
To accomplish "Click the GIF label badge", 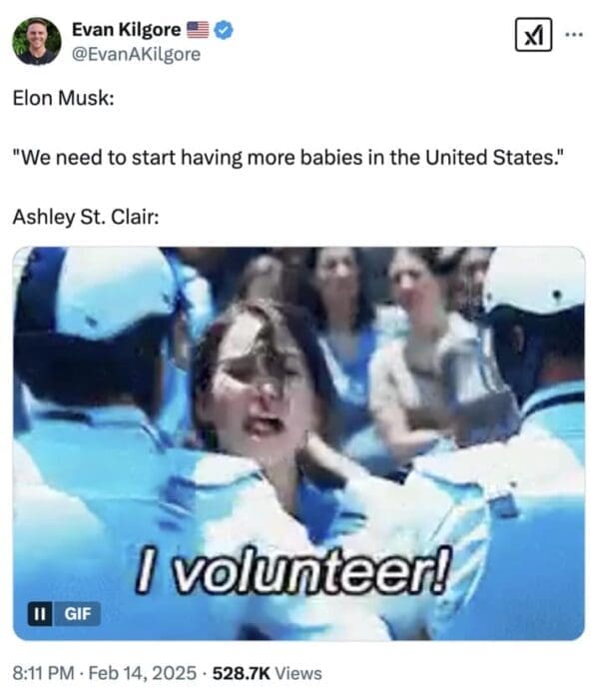I will click(x=77, y=614).
